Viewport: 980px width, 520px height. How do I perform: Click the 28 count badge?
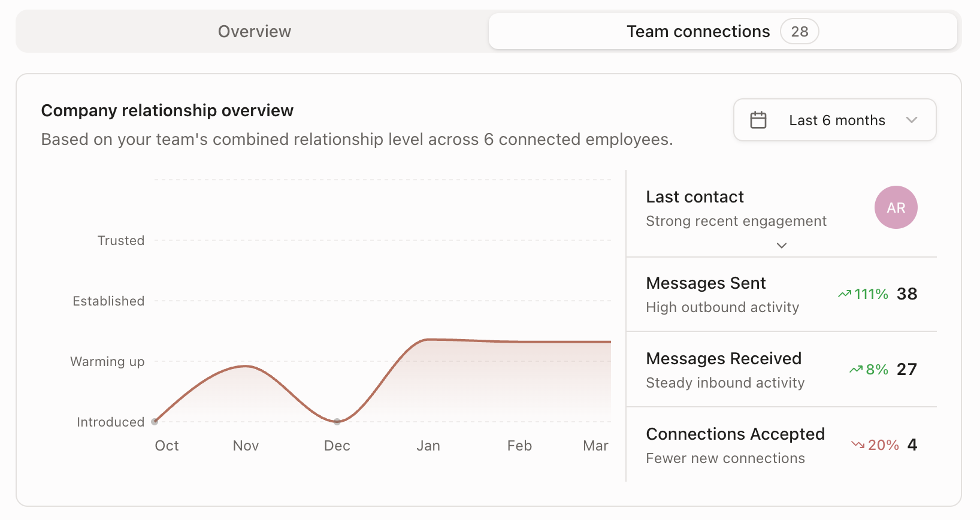click(799, 31)
